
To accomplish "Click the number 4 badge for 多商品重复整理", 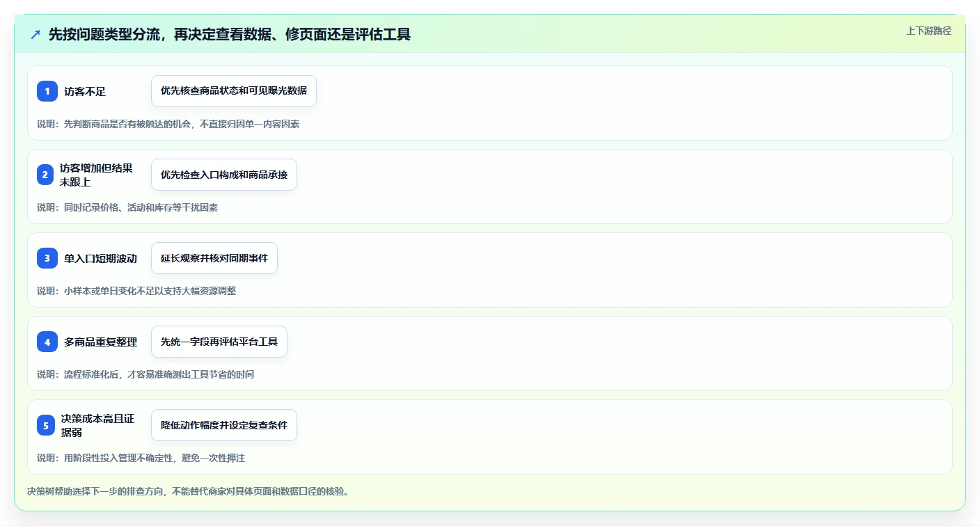I will click(47, 342).
